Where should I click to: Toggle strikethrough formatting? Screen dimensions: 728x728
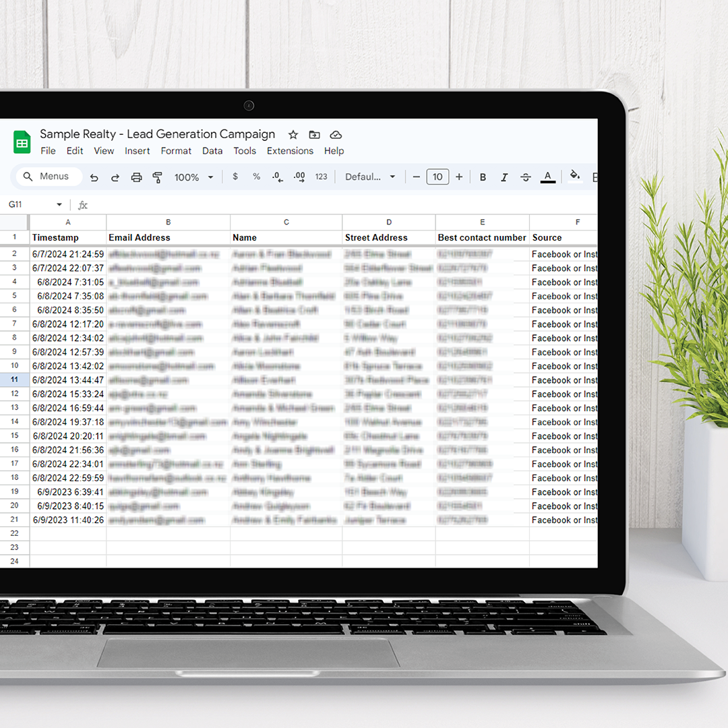[x=526, y=177]
